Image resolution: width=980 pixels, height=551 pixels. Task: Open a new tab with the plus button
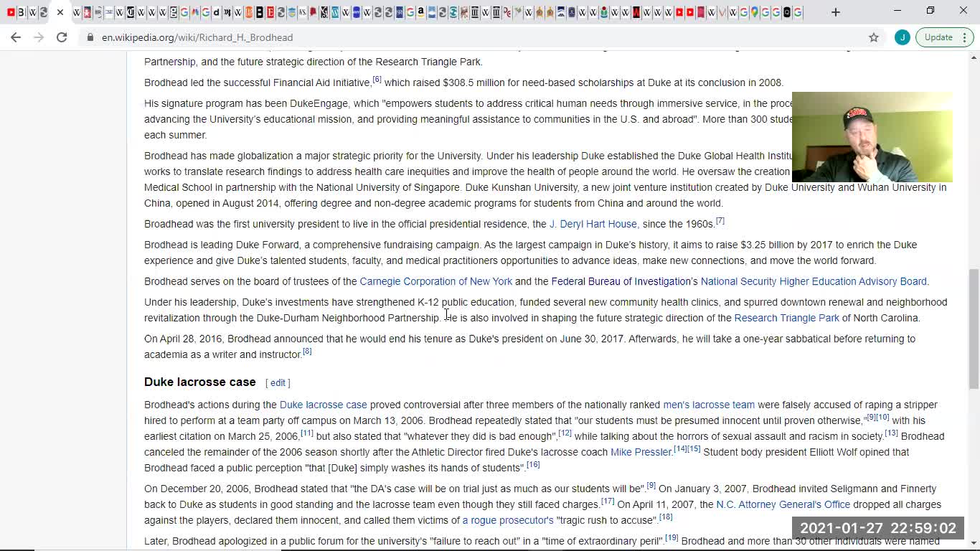pos(836,12)
